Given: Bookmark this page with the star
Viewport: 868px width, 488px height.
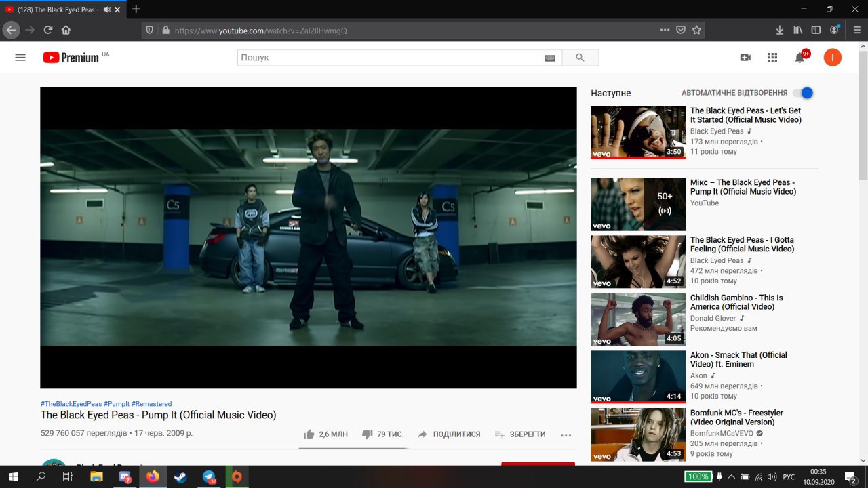Looking at the screenshot, I should (x=696, y=30).
